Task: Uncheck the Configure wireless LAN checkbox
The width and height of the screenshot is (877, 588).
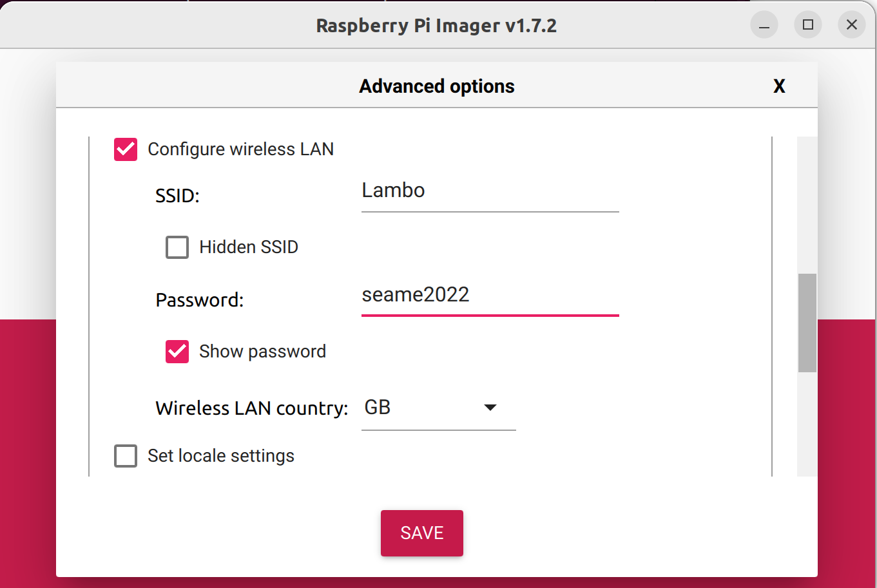Action: pos(126,149)
